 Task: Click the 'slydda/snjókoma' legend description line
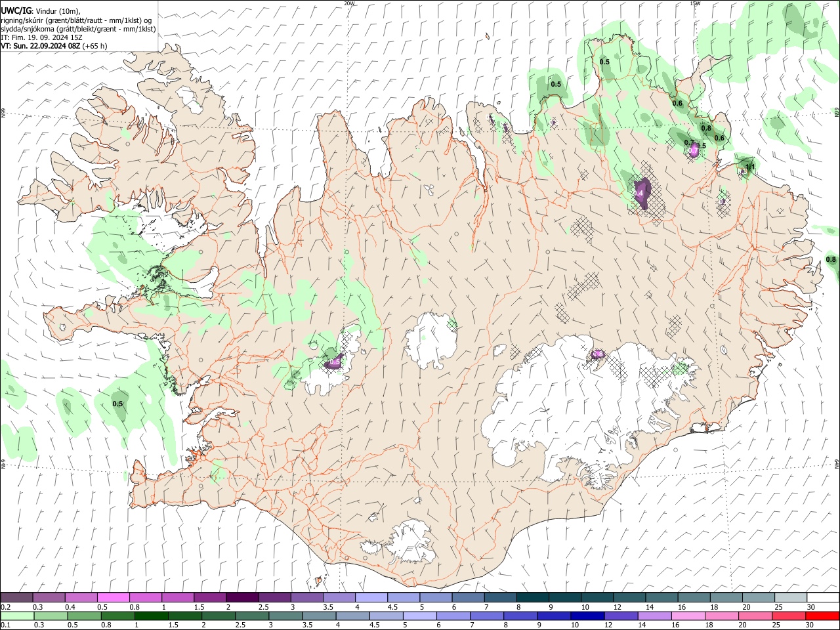(x=78, y=29)
